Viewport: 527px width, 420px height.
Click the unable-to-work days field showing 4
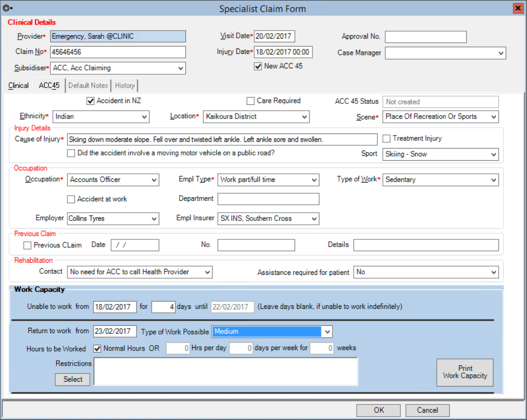(164, 307)
